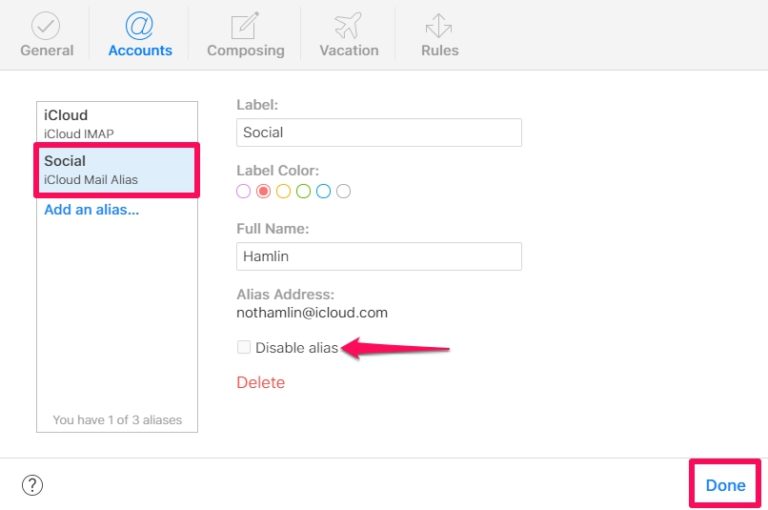The image size is (768, 510).
Task: Select the red label color
Action: coord(263,191)
